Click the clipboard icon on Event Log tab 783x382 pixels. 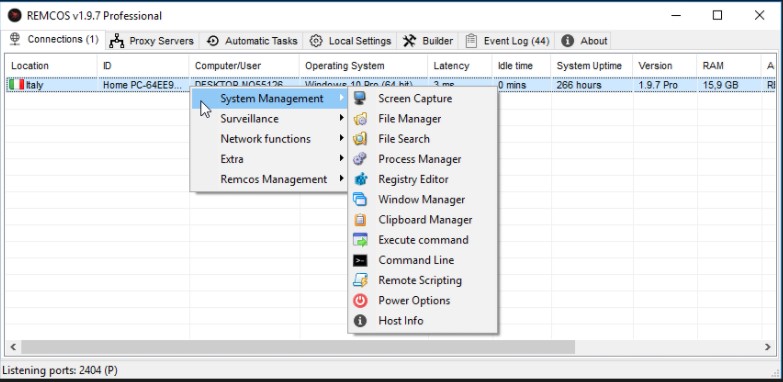(471, 41)
